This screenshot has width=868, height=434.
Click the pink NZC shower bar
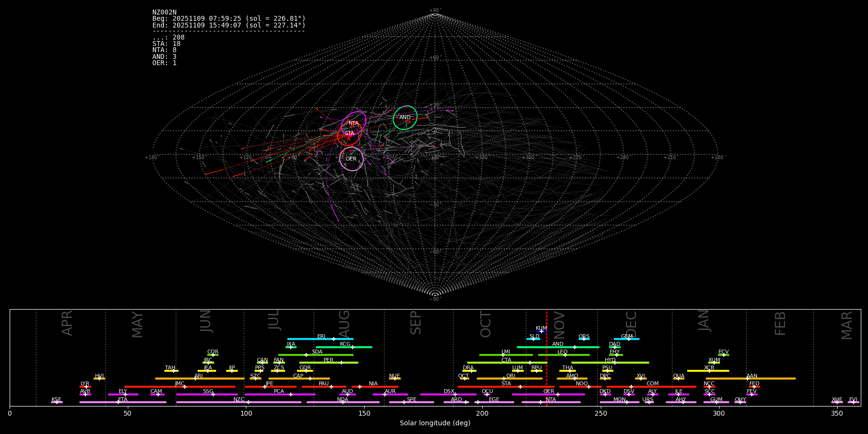239,402
